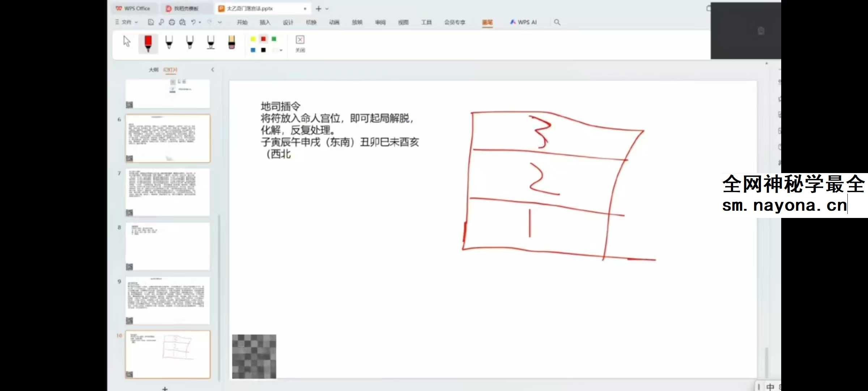Screen dimensions: 868x391
Task: Switch to the second template tab
Action: 186,8
